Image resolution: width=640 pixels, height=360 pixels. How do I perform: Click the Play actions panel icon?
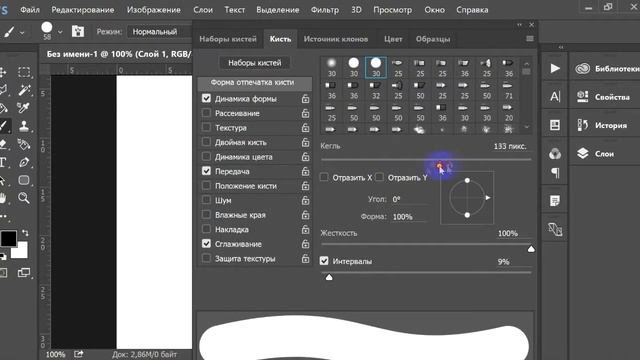(555, 68)
